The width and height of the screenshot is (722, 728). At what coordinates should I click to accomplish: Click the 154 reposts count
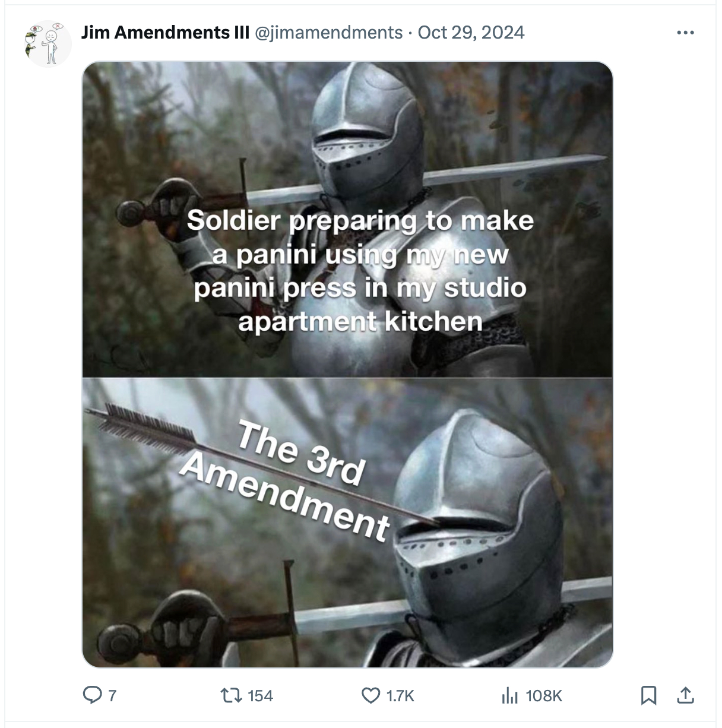click(260, 695)
